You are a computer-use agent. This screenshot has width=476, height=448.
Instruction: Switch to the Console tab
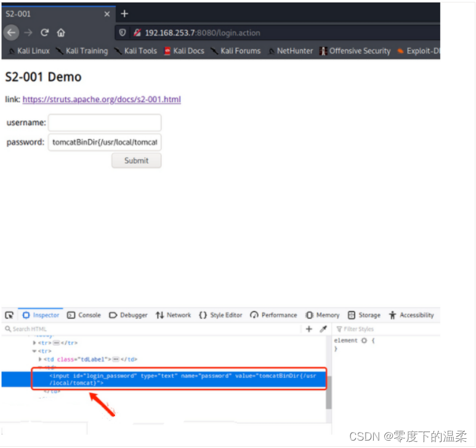pyautogui.click(x=84, y=316)
